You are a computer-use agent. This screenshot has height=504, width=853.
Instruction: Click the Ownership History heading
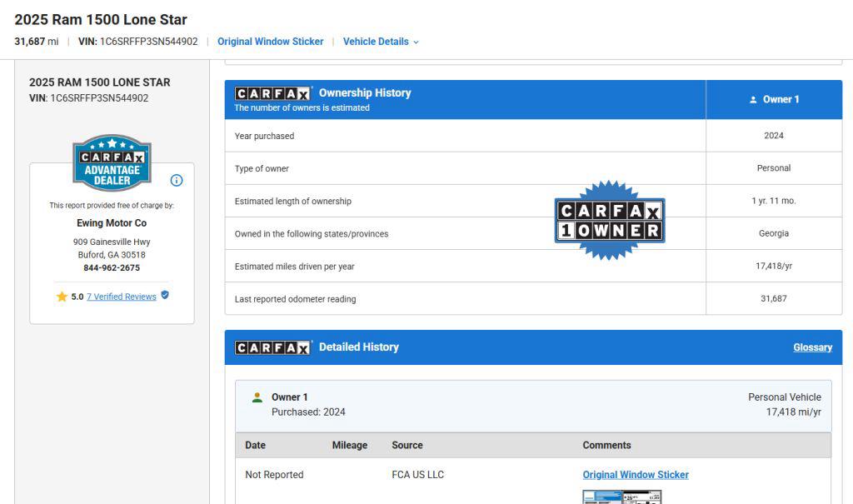click(x=365, y=93)
